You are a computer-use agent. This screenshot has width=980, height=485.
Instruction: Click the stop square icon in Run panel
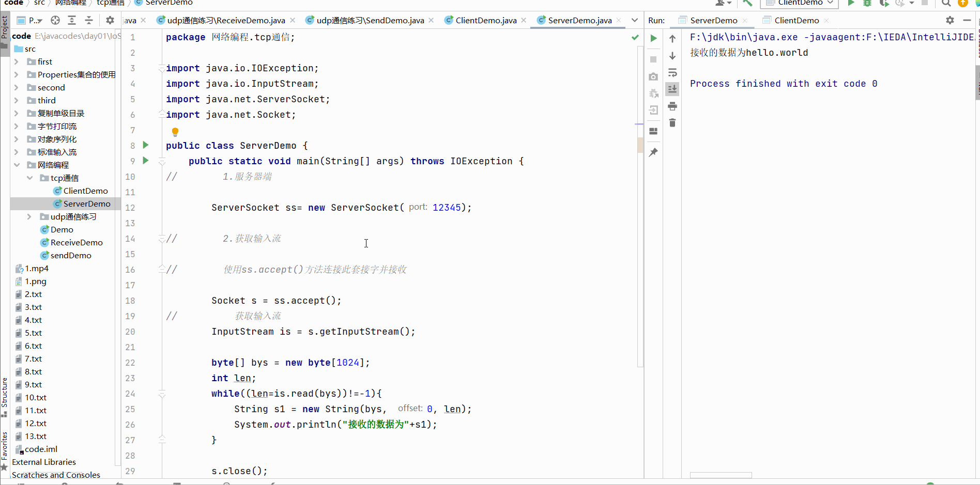click(x=653, y=59)
